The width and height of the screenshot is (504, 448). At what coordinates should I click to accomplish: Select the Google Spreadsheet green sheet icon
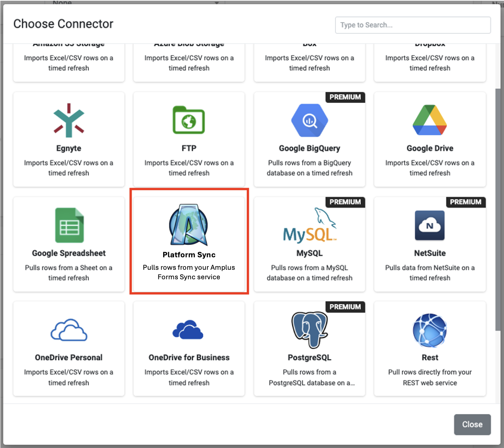click(x=69, y=225)
